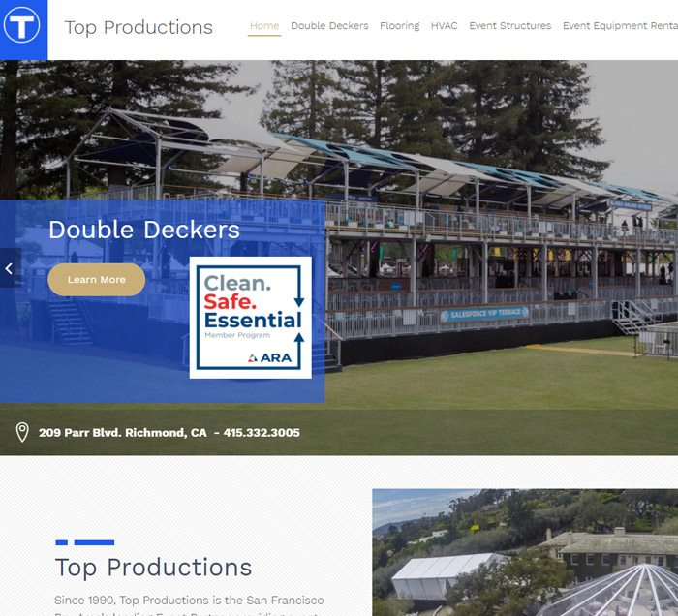
Task: Open the Home menu item
Action: (x=264, y=26)
